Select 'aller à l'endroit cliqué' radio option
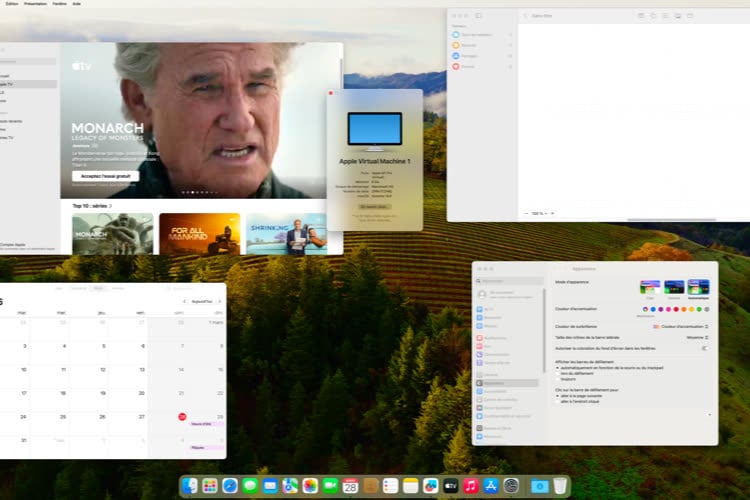 coord(558,401)
